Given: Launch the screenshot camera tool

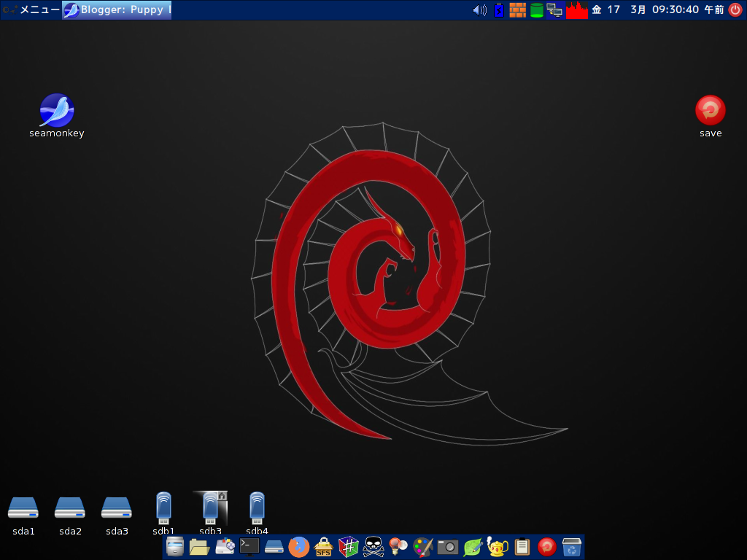Looking at the screenshot, I should (448, 545).
